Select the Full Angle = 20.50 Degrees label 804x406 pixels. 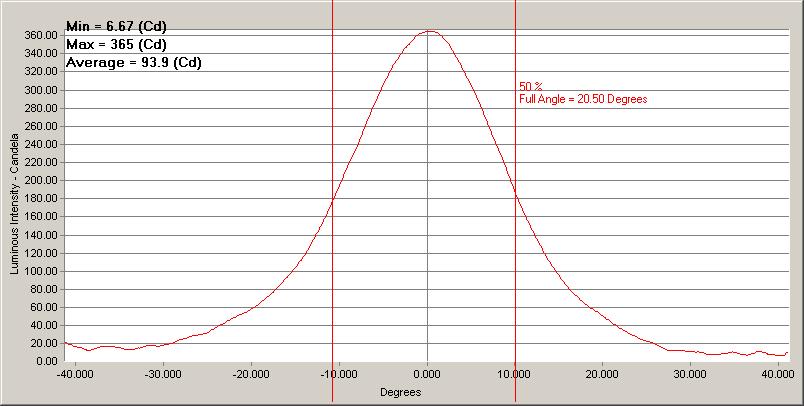[583, 100]
